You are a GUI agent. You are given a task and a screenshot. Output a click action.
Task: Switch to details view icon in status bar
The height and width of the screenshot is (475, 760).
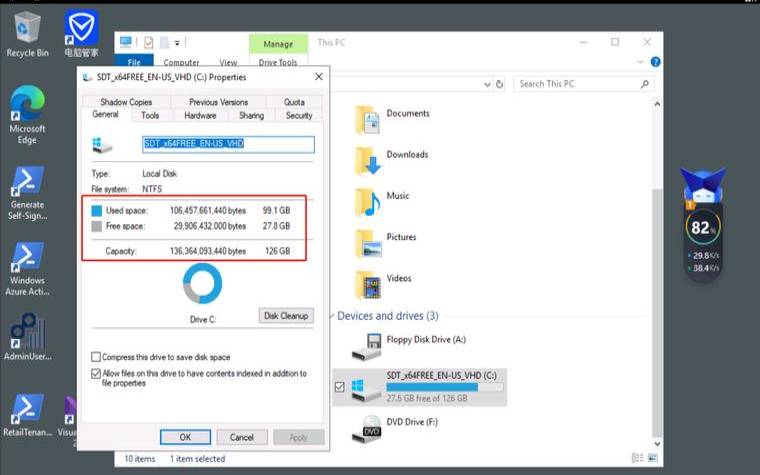[x=637, y=458]
